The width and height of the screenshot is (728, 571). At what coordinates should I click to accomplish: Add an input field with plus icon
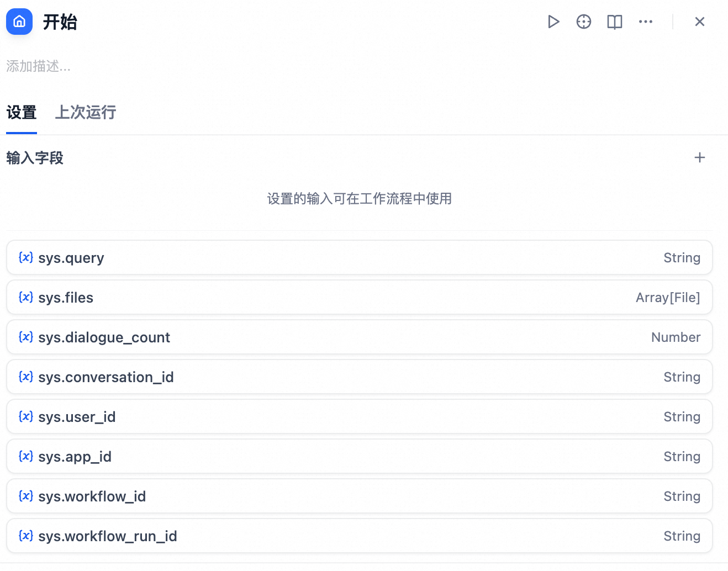click(x=700, y=157)
